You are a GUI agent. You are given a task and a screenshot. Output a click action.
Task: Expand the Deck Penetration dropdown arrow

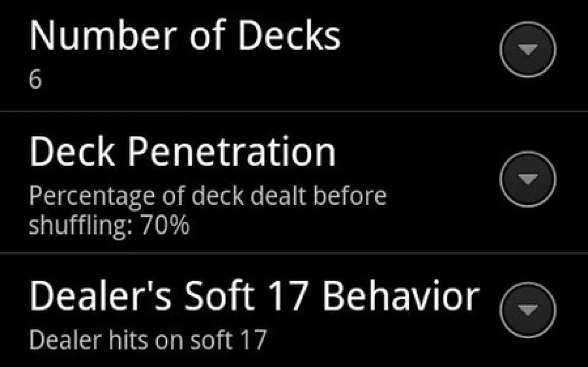[527, 179]
